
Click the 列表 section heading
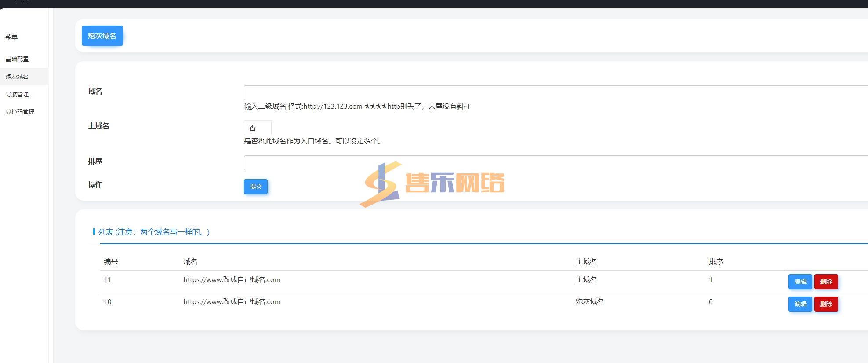tap(154, 232)
